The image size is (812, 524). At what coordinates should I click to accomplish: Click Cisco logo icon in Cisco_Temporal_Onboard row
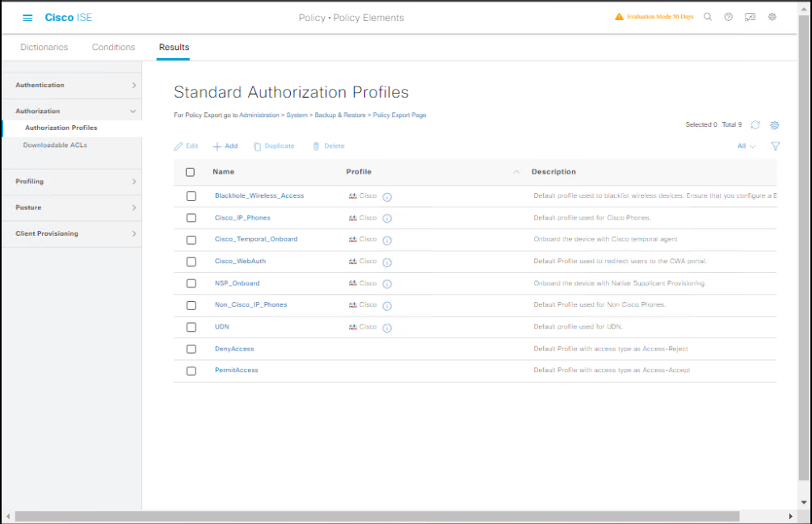pos(352,240)
